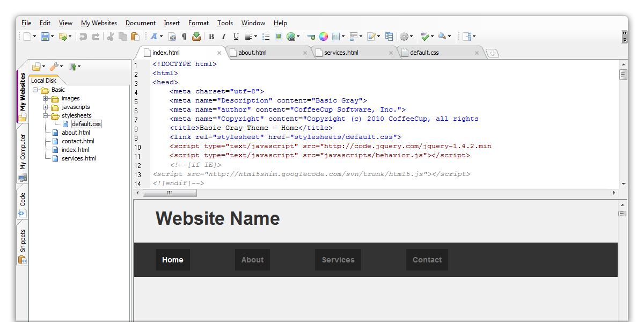Viewport: 644px width, 322px height.
Task: Toggle bold formatting
Action: click(x=211, y=36)
